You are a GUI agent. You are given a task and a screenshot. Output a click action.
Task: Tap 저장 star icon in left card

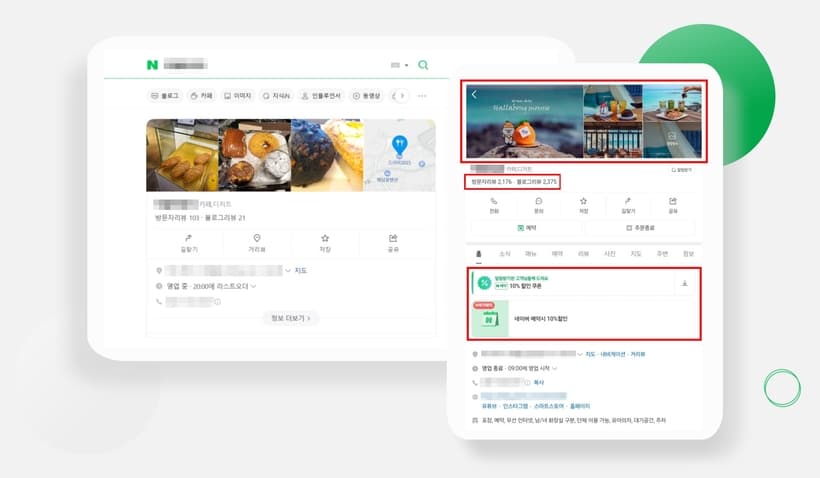pos(325,242)
